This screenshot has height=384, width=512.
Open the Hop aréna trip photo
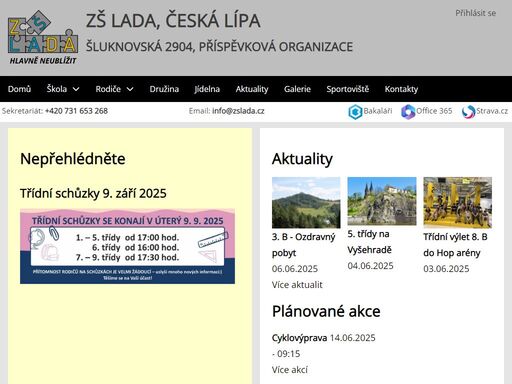(x=458, y=203)
